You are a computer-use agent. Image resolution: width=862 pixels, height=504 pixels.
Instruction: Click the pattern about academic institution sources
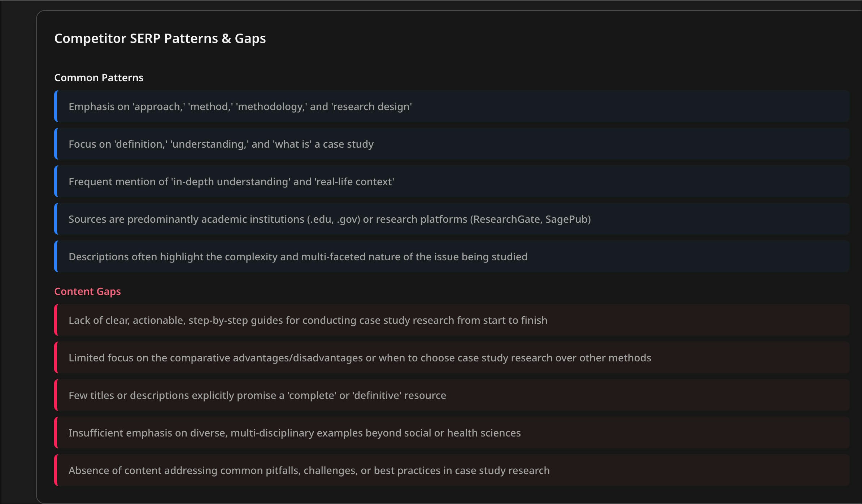click(x=330, y=219)
